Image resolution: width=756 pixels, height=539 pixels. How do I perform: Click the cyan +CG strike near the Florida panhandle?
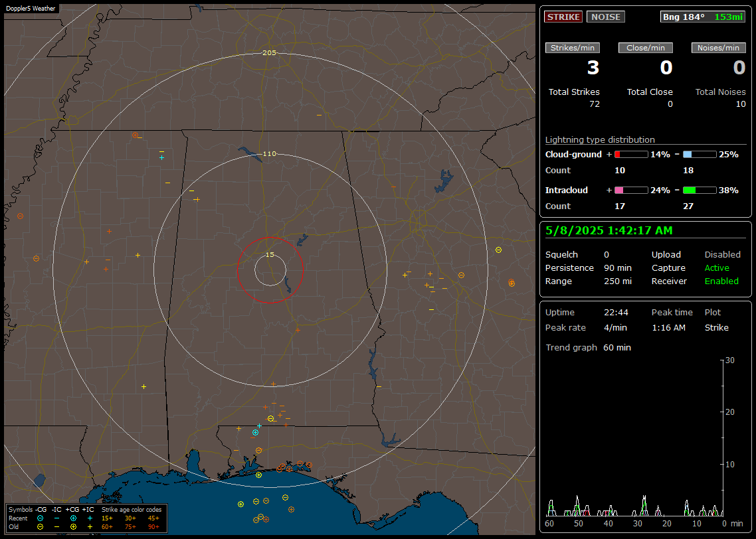coord(255,433)
